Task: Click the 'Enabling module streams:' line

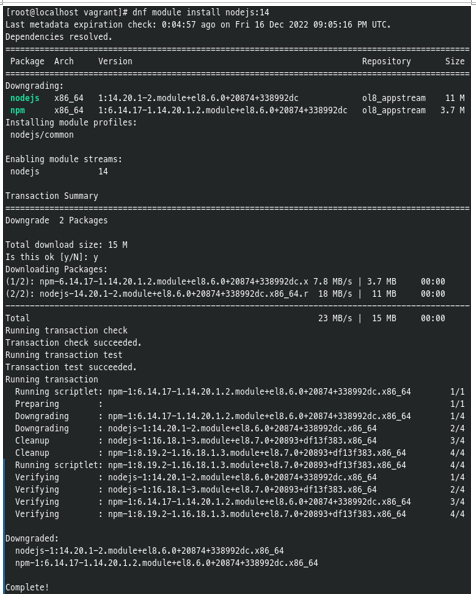Action: pos(64,159)
